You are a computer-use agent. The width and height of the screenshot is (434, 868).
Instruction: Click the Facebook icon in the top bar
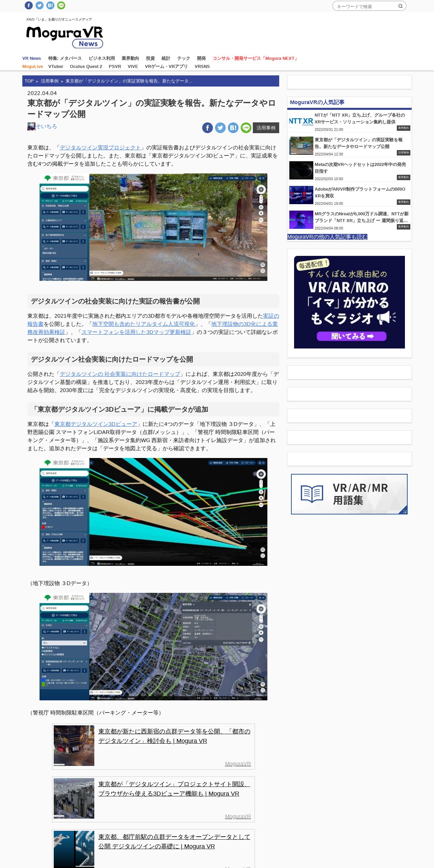29,5
